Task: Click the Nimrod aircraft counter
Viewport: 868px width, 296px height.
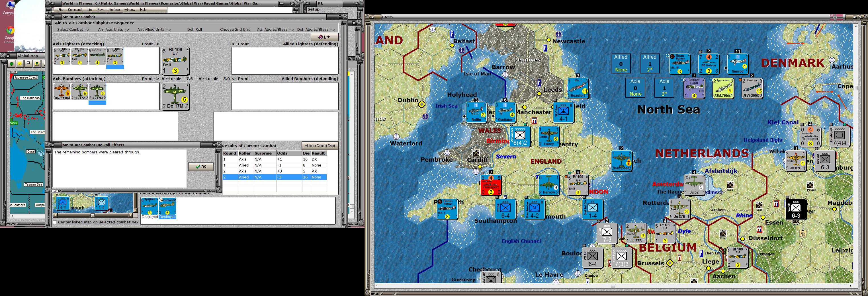Action: (738, 64)
